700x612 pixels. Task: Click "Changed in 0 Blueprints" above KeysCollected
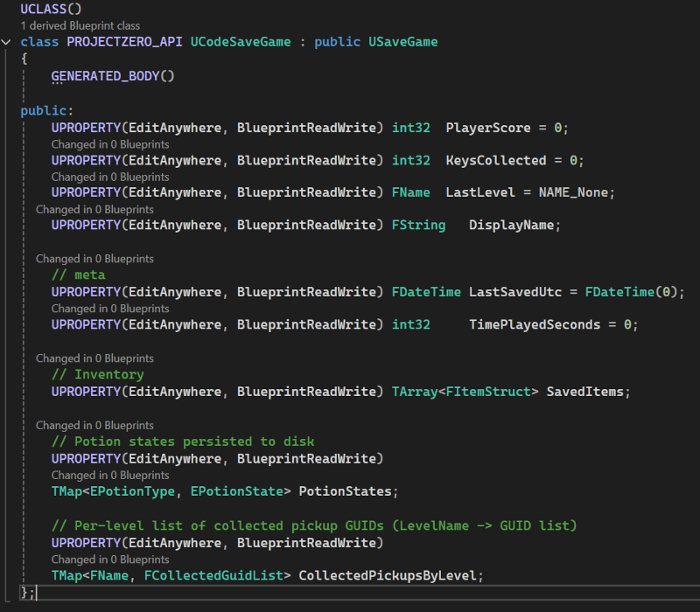pyautogui.click(x=94, y=176)
